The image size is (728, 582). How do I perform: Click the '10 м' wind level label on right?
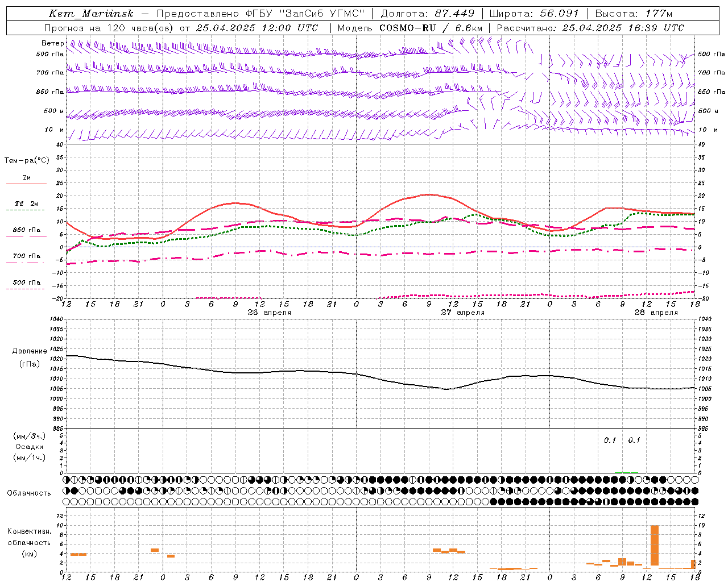point(708,130)
